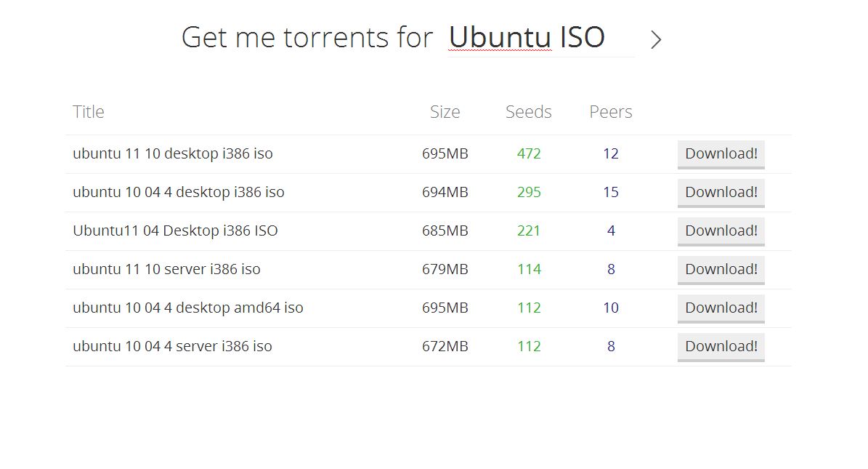Viewport: 868px width, 469px height.
Task: Click the 15 peers count
Action: click(610, 193)
